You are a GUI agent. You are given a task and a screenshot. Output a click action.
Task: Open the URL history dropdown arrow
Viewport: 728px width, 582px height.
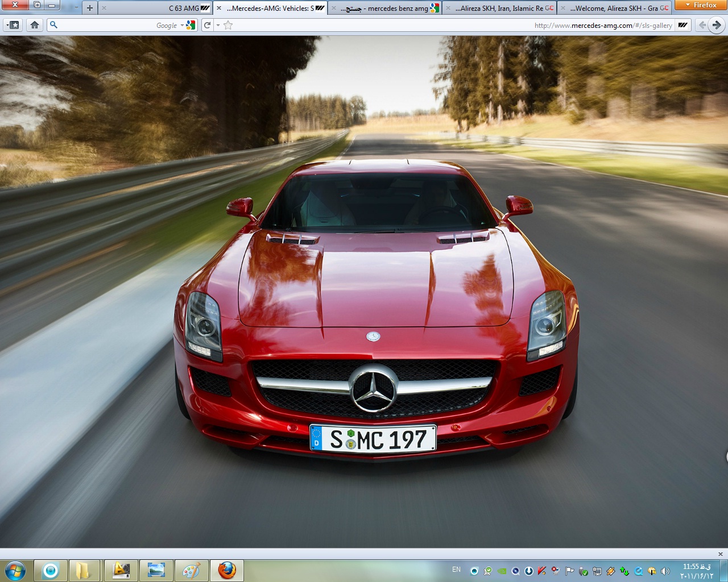coord(218,25)
